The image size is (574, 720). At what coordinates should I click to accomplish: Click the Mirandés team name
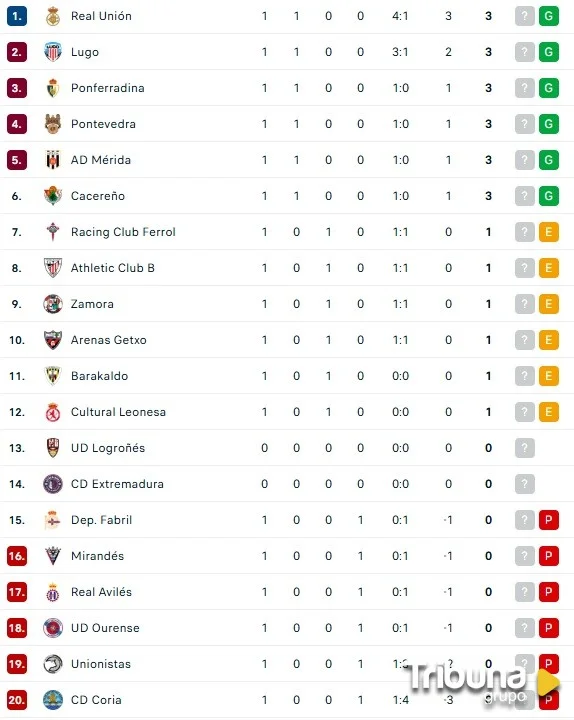click(x=97, y=556)
